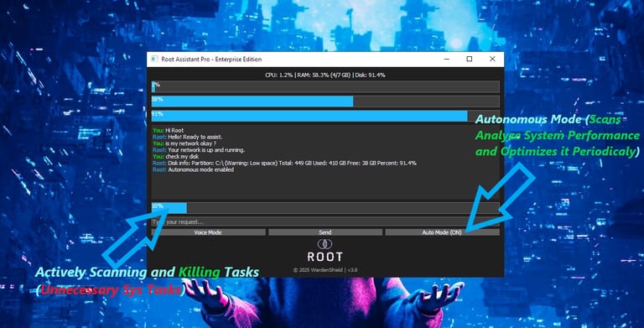
Task: Click the "Hello! Ready to assist." reply
Action: [195, 137]
